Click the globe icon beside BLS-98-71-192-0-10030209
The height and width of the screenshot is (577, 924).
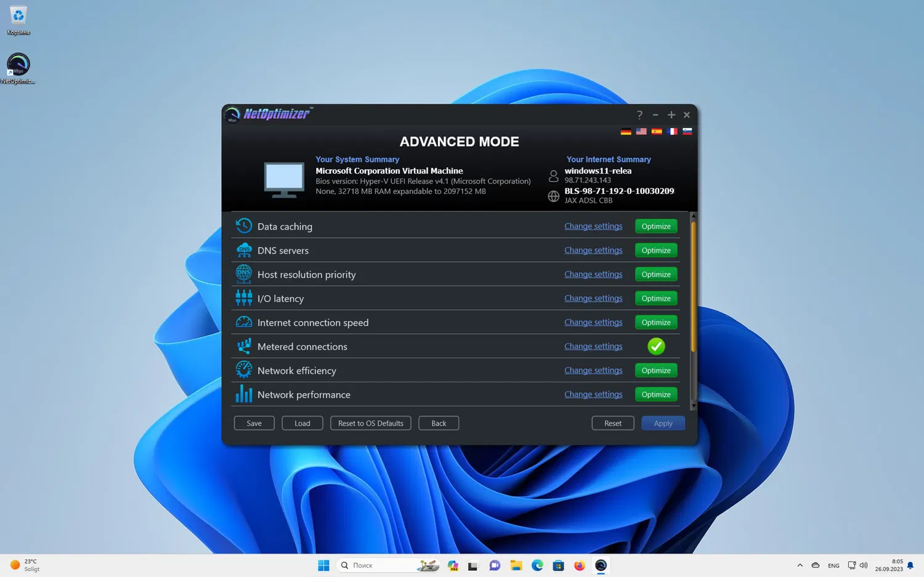[x=553, y=196]
